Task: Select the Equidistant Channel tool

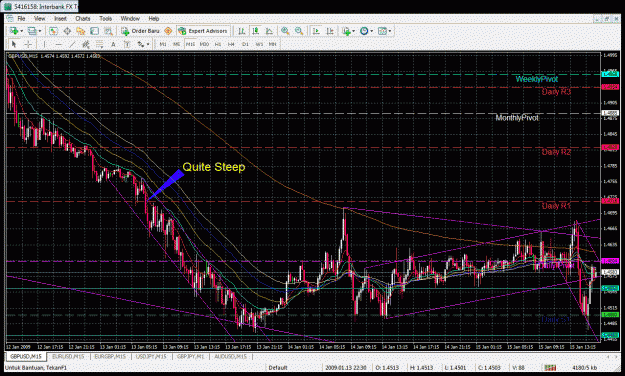Action: click(86, 44)
